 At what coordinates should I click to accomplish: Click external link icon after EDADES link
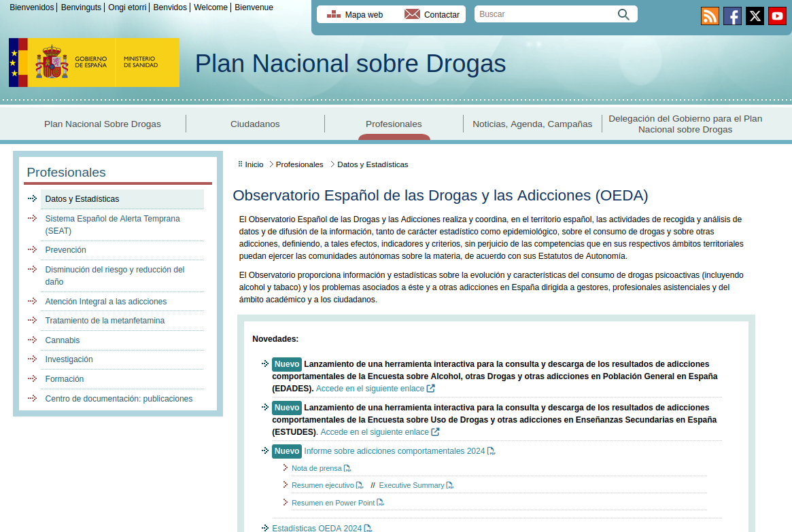point(431,388)
